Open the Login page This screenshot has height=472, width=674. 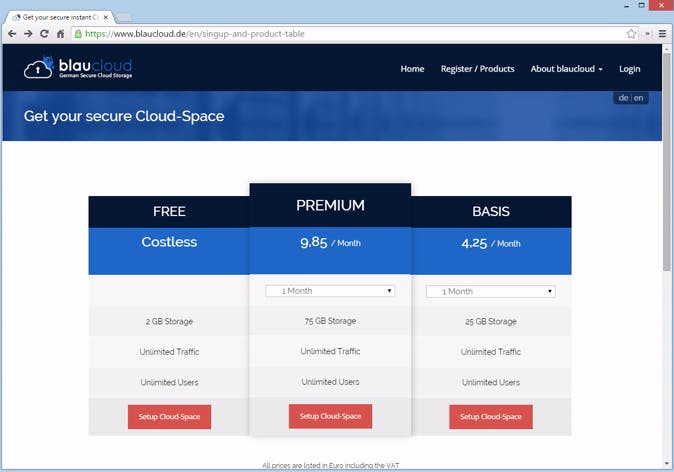tap(629, 69)
